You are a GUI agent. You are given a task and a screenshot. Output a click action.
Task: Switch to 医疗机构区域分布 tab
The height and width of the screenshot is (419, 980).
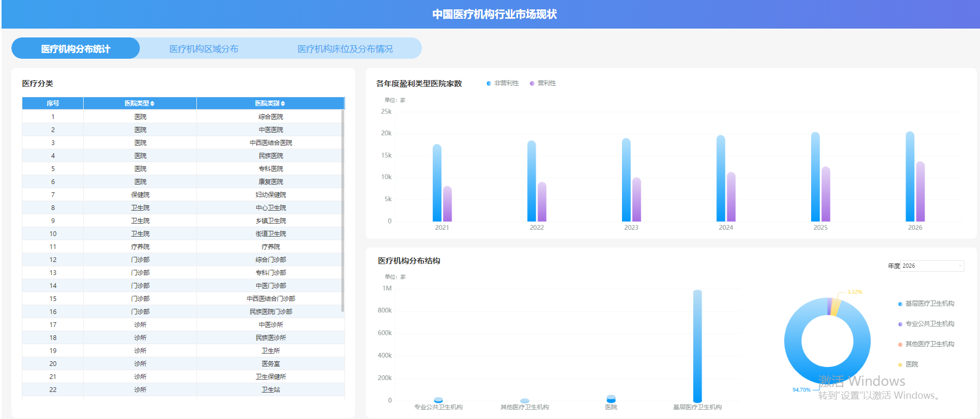point(204,48)
